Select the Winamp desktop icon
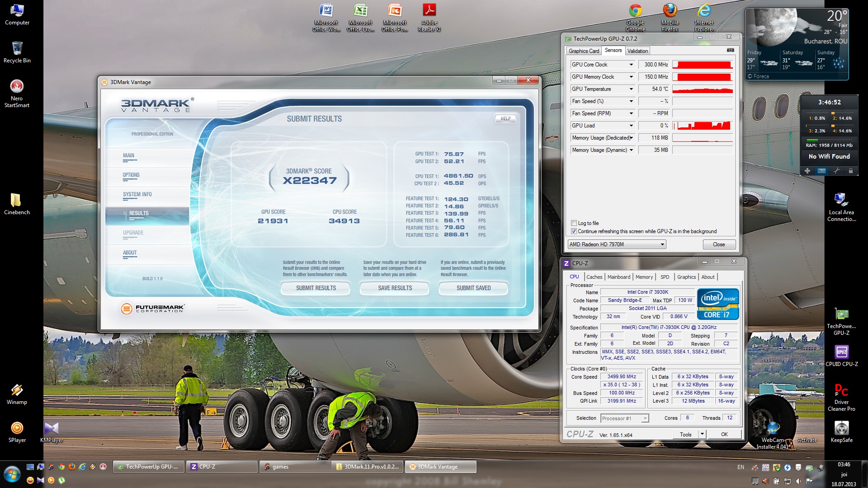Viewport: 868px width, 488px height. [x=17, y=394]
